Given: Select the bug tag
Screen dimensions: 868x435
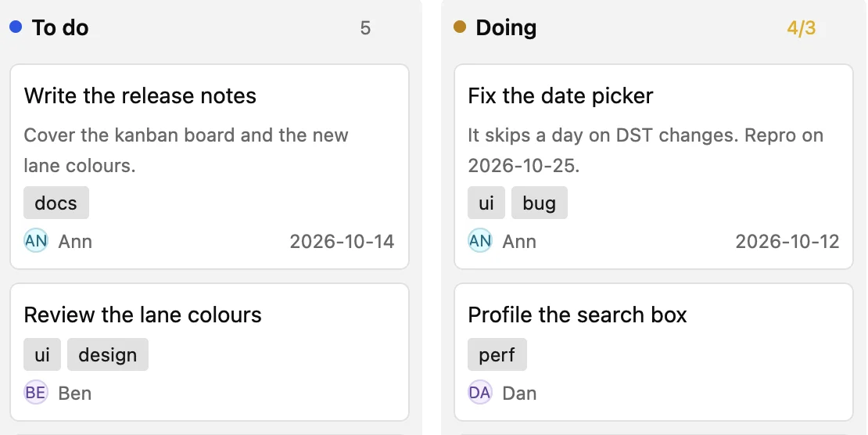Looking at the screenshot, I should (x=540, y=203).
